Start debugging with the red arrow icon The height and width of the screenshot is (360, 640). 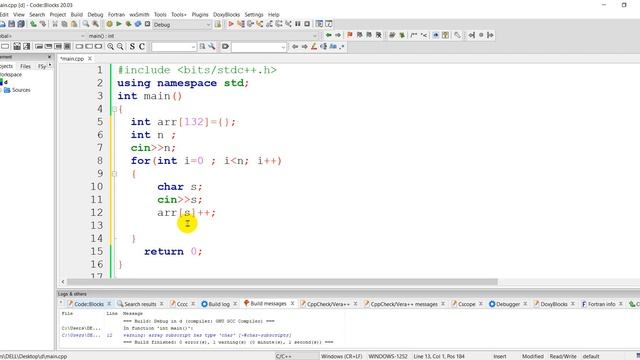click(231, 24)
